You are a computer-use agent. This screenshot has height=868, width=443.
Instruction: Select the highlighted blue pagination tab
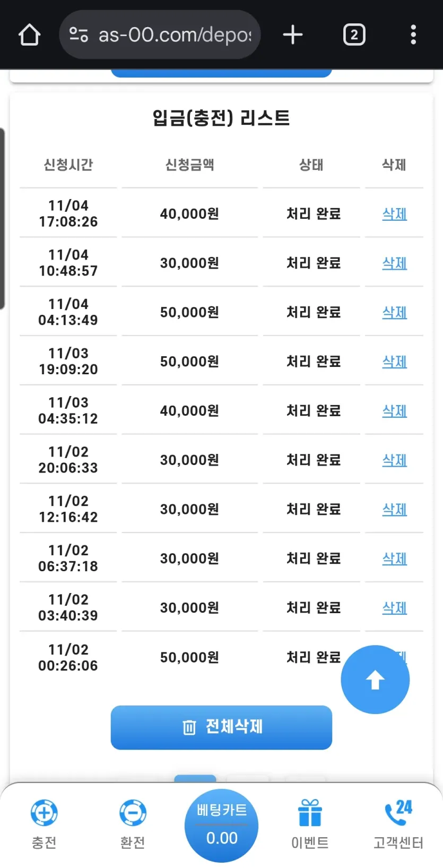[x=195, y=779]
